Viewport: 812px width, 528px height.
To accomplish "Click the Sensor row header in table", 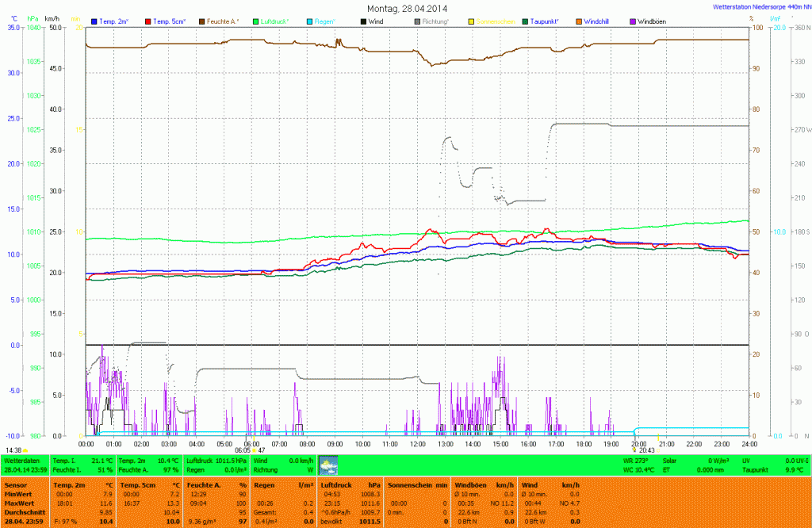I will 15,484.
